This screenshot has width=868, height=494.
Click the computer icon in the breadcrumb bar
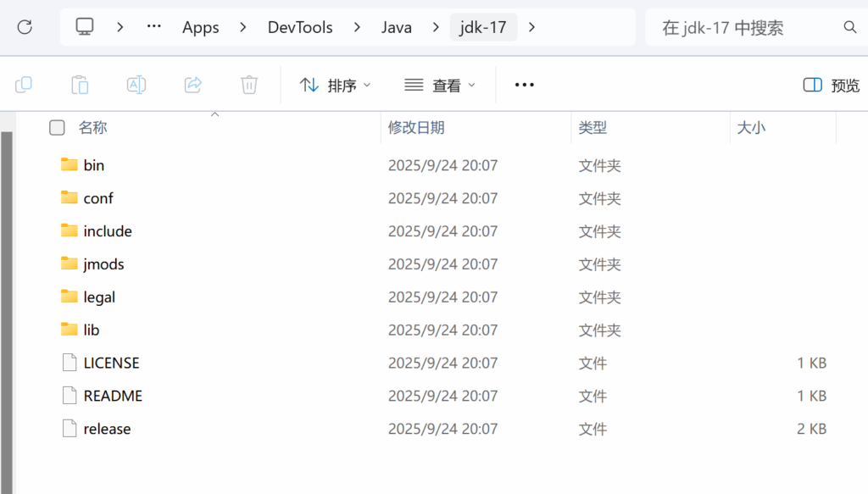point(84,26)
